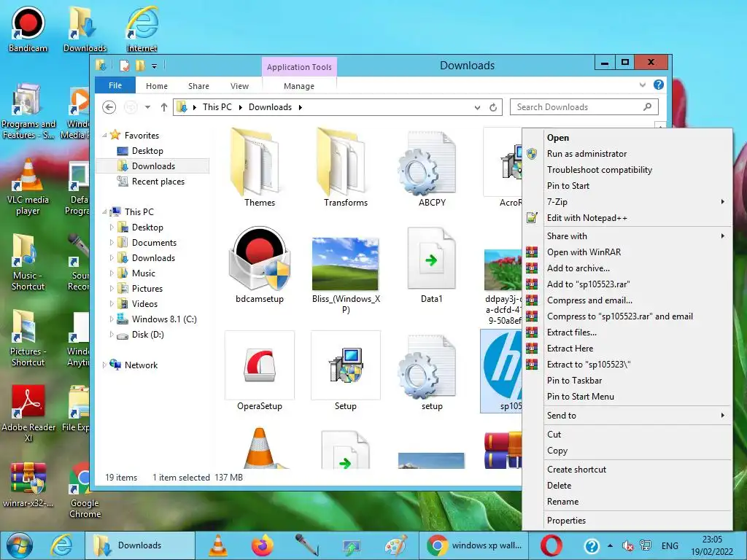Screen dimensions: 747x560
Task: Open Adobe Reader XI desktop icon
Action: [x=28, y=413]
